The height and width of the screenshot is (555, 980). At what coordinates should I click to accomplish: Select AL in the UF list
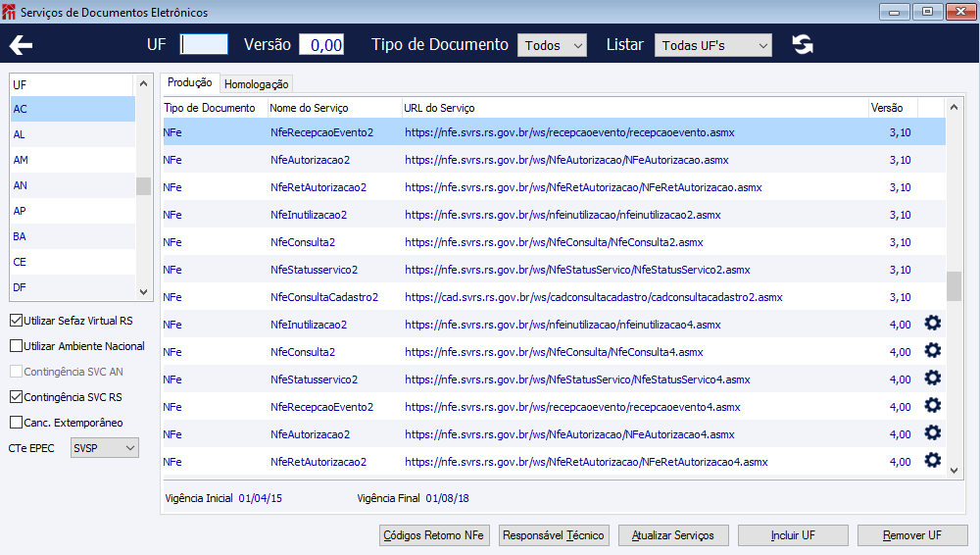point(73,134)
